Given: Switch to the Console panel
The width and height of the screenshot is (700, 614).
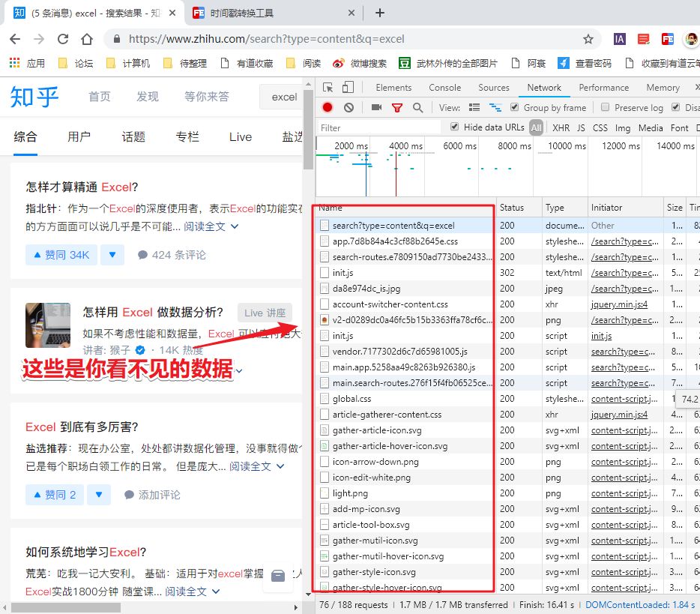Looking at the screenshot, I should pos(444,87).
